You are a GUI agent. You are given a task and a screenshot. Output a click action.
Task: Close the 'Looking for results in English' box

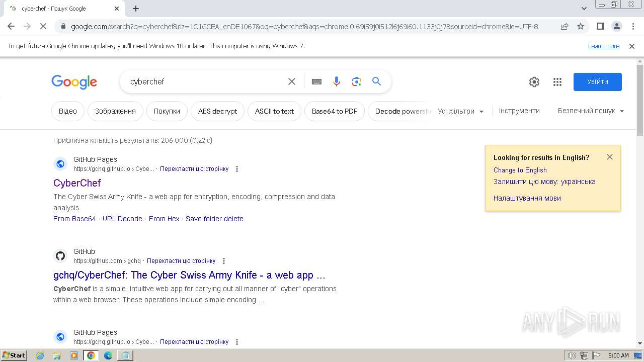click(x=610, y=157)
